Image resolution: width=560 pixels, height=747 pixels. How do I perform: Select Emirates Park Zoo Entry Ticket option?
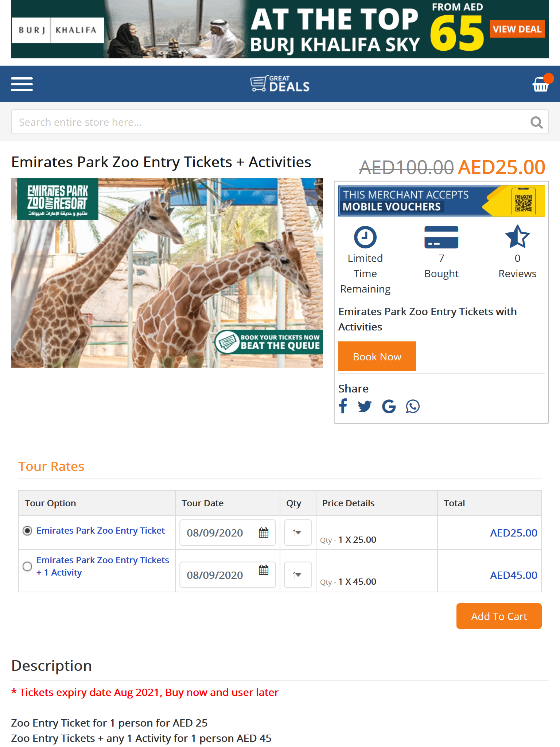27,531
